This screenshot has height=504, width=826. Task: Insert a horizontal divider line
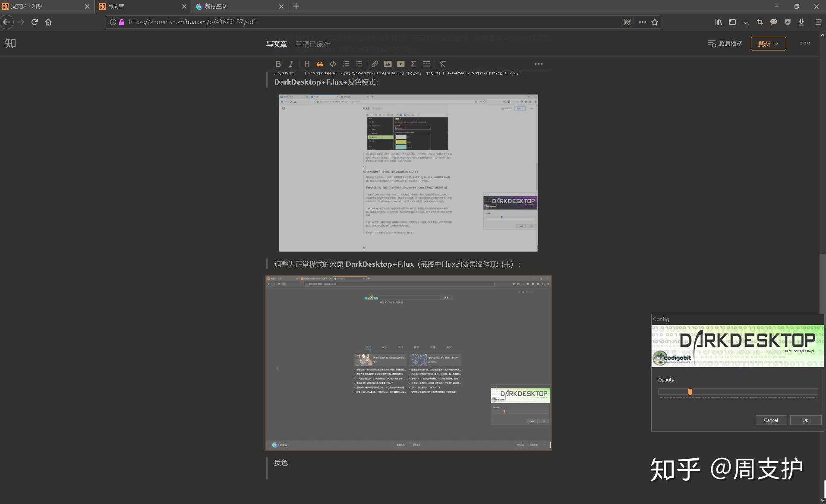coord(426,64)
